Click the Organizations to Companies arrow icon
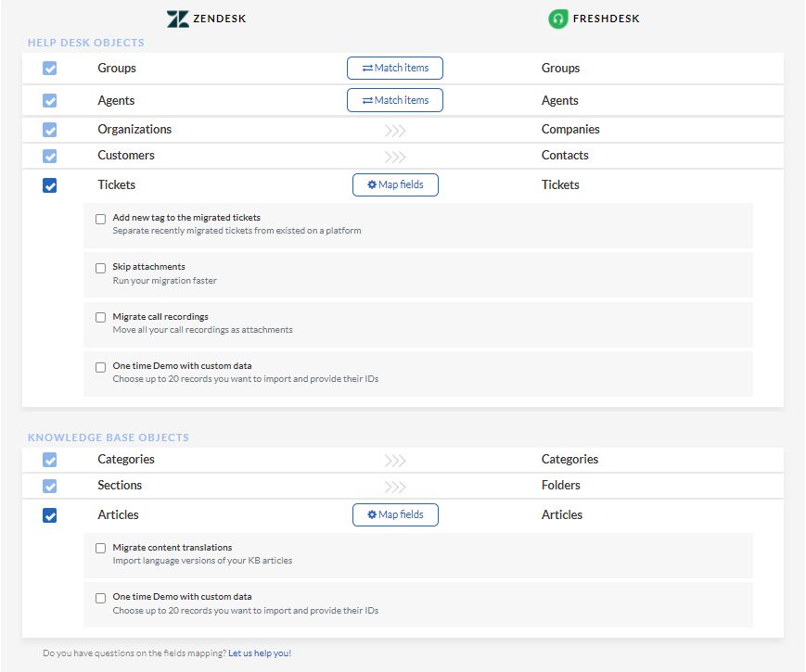Viewport: 806px width, 672px height. tap(395, 131)
